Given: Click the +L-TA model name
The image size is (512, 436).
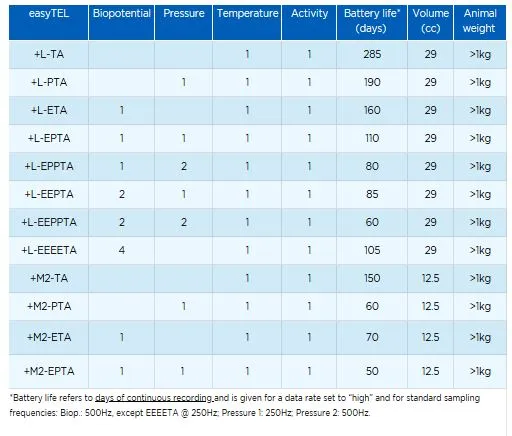Looking at the screenshot, I should pos(49,54).
